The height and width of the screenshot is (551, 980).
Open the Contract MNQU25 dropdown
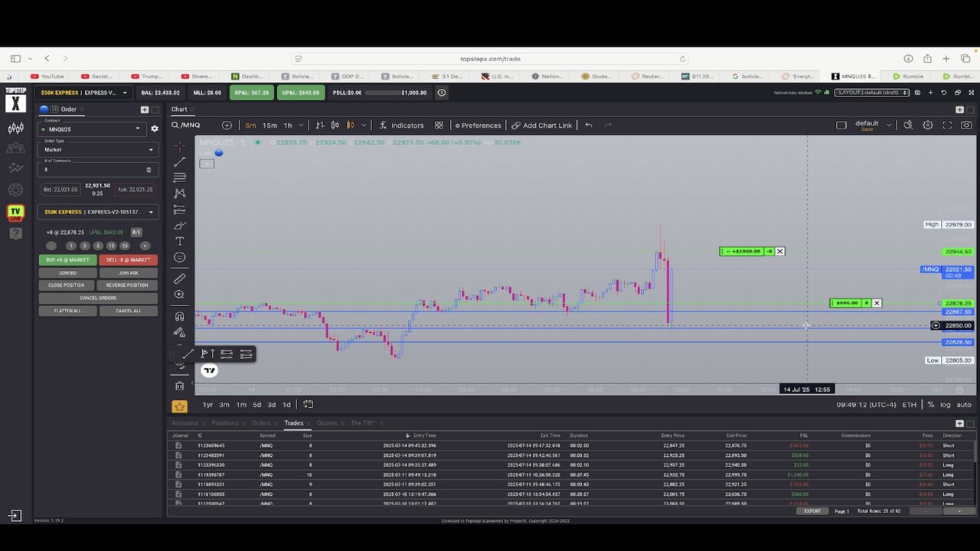click(x=92, y=129)
